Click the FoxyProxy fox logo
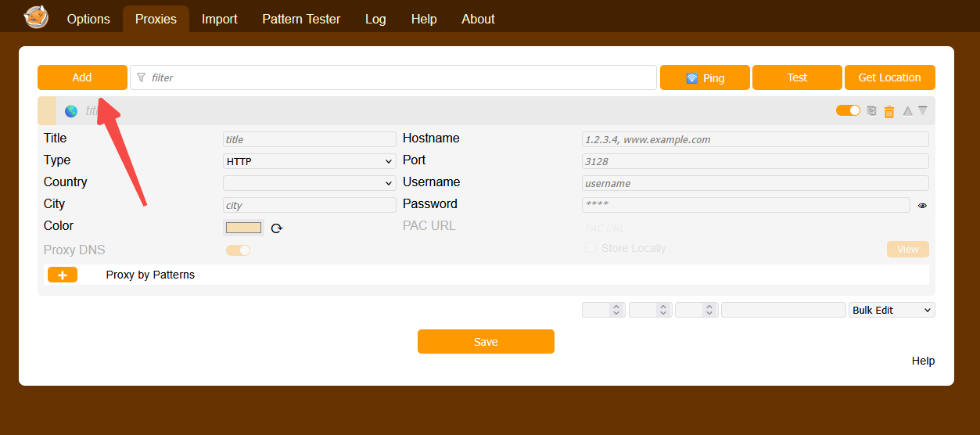Viewport: 980px width, 435px height. click(x=36, y=17)
